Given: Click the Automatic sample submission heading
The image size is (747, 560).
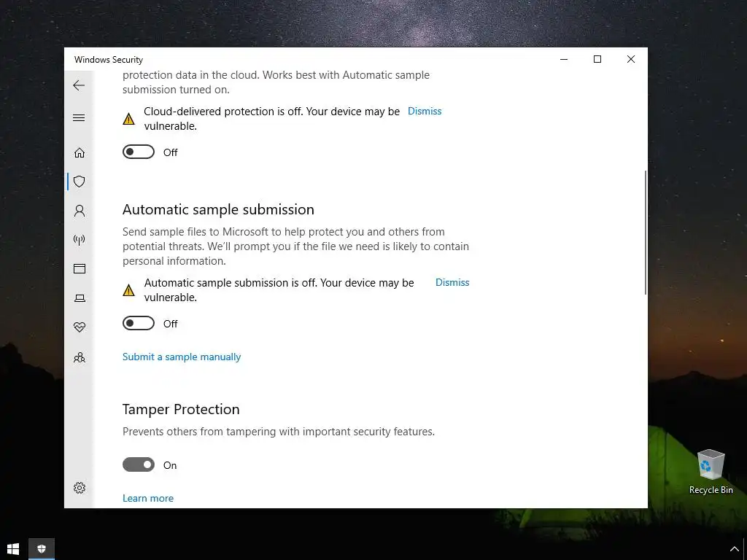Looking at the screenshot, I should click(x=218, y=209).
